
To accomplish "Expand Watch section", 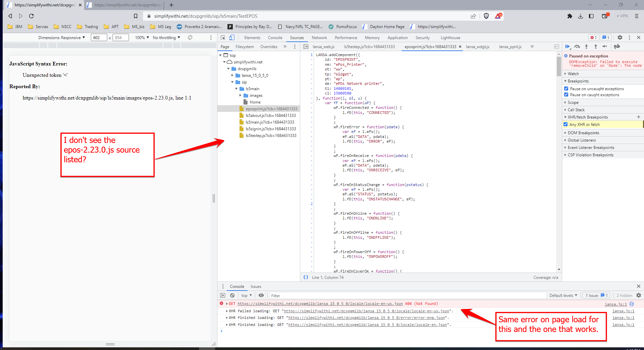I will click(573, 74).
